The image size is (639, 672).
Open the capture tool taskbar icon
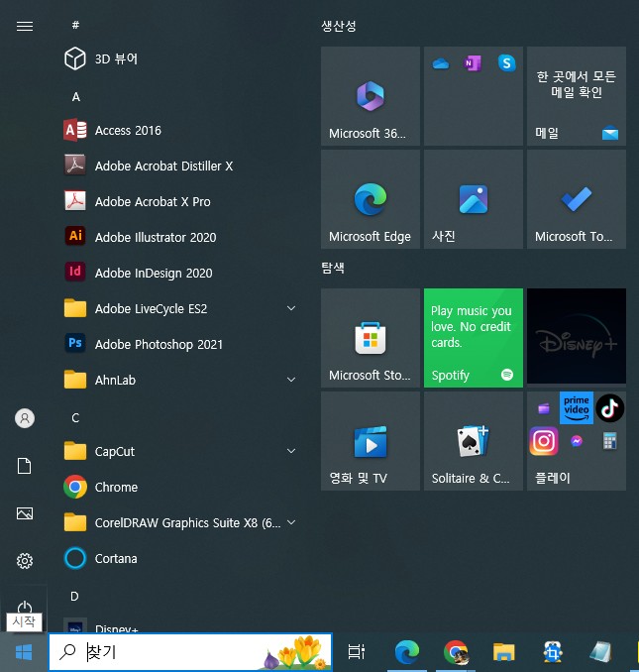point(553,652)
